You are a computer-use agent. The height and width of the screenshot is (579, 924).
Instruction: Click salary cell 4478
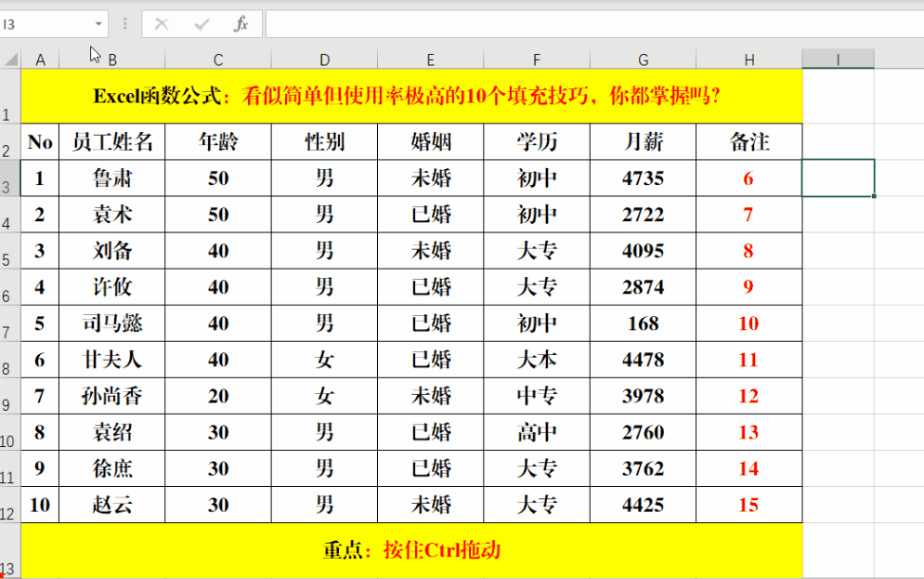pyautogui.click(x=643, y=360)
